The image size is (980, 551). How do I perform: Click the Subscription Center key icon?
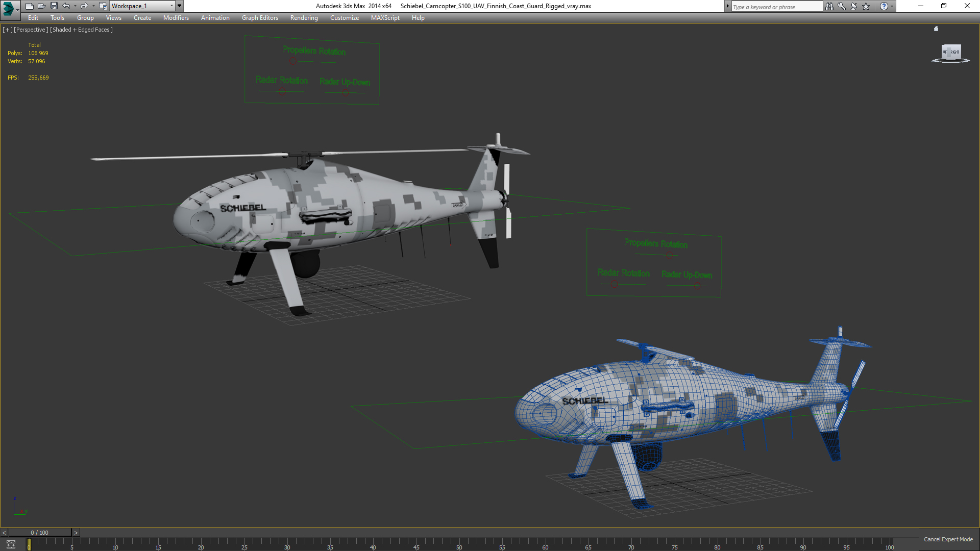pyautogui.click(x=842, y=6)
